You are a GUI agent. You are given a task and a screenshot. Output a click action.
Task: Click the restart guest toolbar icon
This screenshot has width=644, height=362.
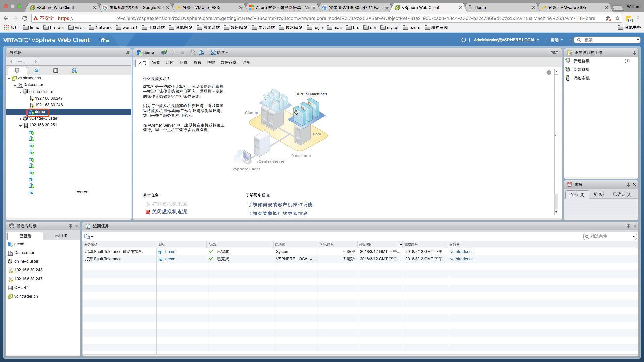192,53
